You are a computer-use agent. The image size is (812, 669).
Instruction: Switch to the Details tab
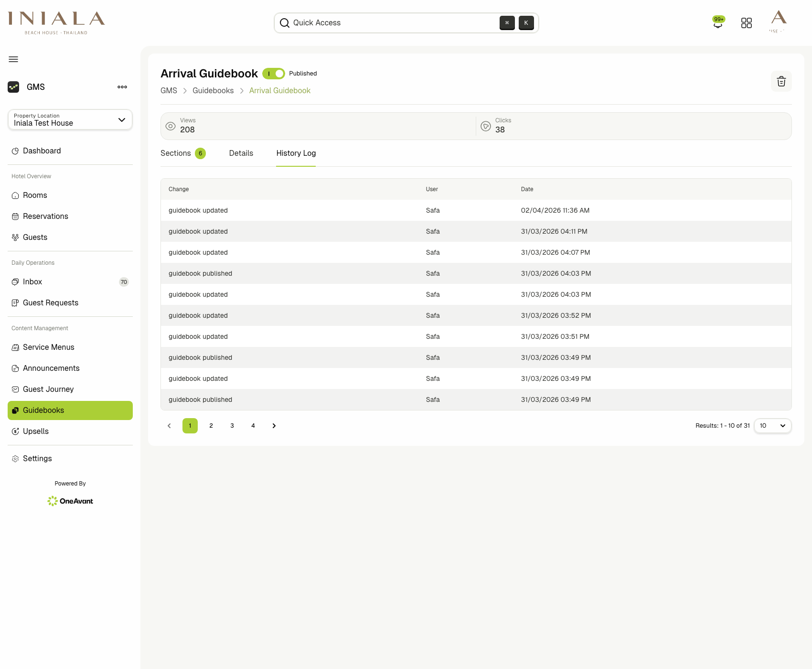(x=241, y=153)
